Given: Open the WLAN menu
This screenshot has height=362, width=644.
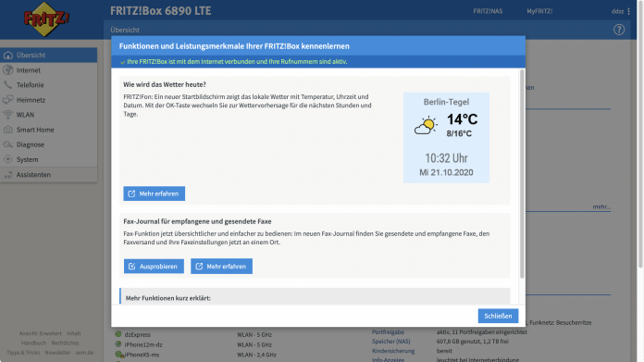Looking at the screenshot, I should click(48, 115).
